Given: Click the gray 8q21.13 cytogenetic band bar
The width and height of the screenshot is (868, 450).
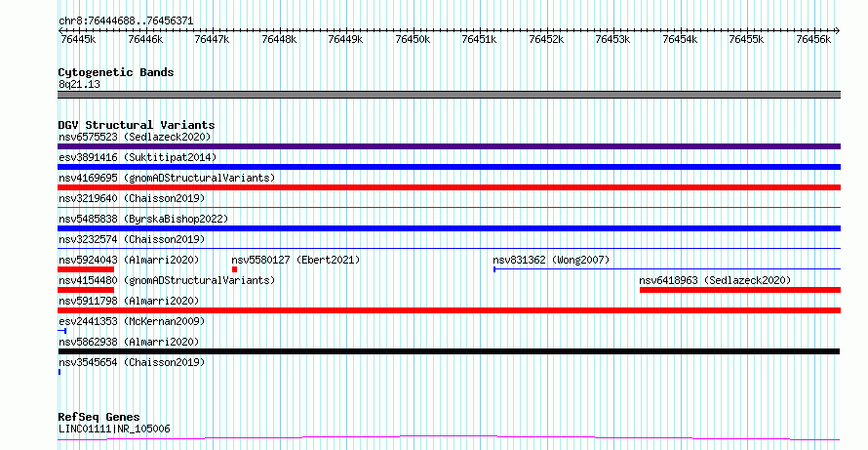Looking at the screenshot, I should 449,95.
